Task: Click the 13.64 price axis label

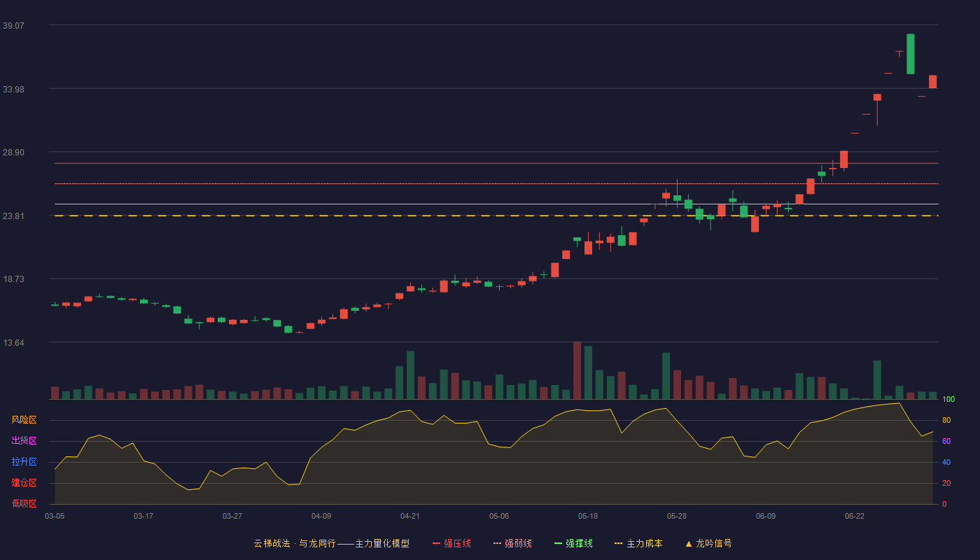Action: 13,342
